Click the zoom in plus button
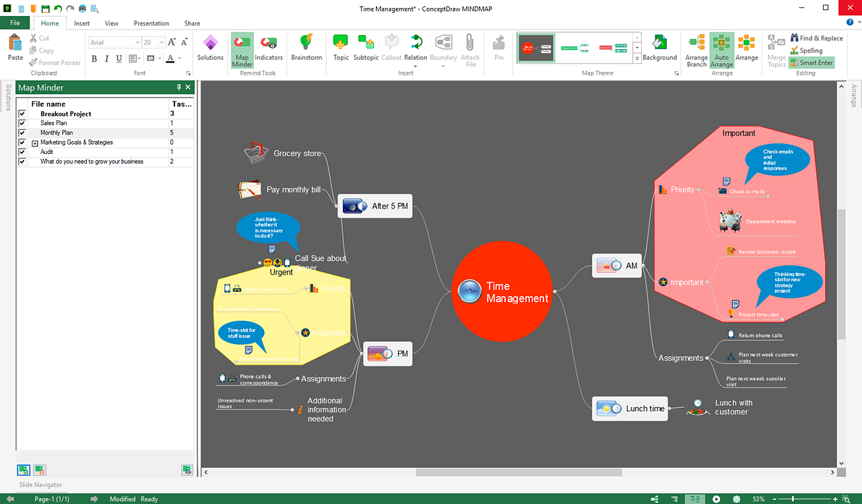The image size is (862, 504). pyautogui.click(x=836, y=499)
